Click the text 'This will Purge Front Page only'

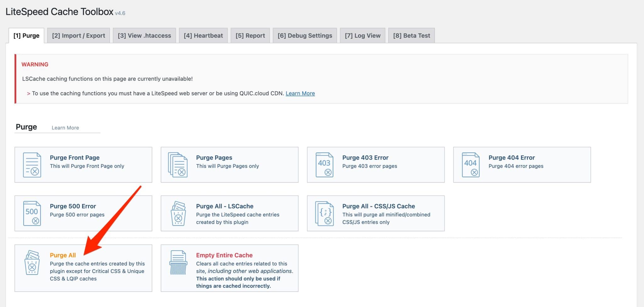pos(87,166)
